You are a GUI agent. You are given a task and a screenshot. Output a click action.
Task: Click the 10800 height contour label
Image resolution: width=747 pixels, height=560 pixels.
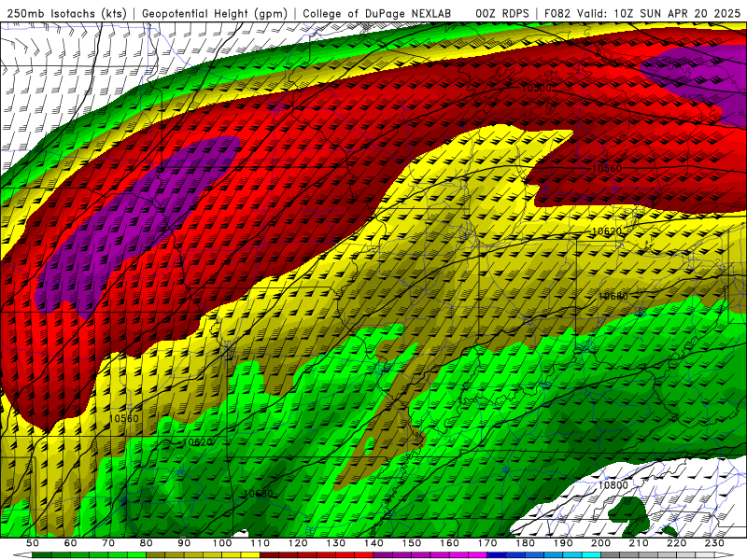(613, 485)
